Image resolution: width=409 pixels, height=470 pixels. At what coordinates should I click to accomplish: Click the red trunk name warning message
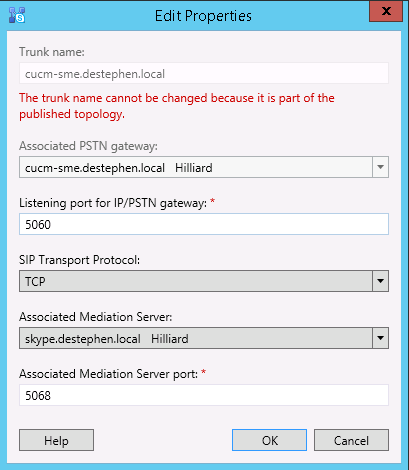pos(177,106)
